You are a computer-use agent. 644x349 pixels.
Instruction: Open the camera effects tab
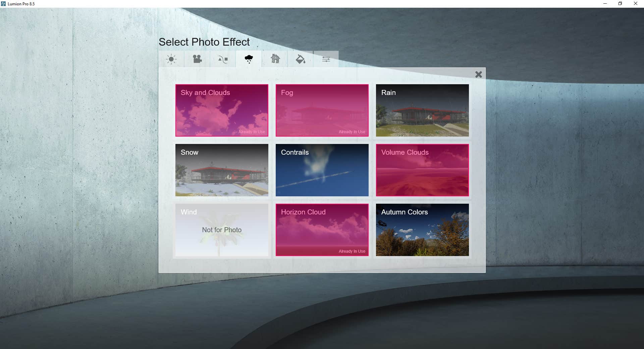point(197,59)
